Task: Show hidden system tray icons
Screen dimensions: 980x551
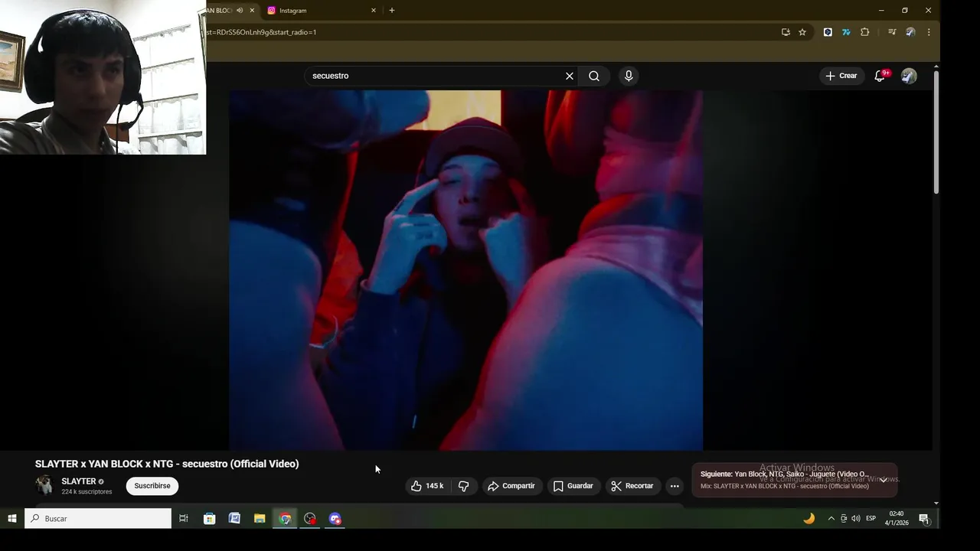Action: pyautogui.click(x=831, y=518)
